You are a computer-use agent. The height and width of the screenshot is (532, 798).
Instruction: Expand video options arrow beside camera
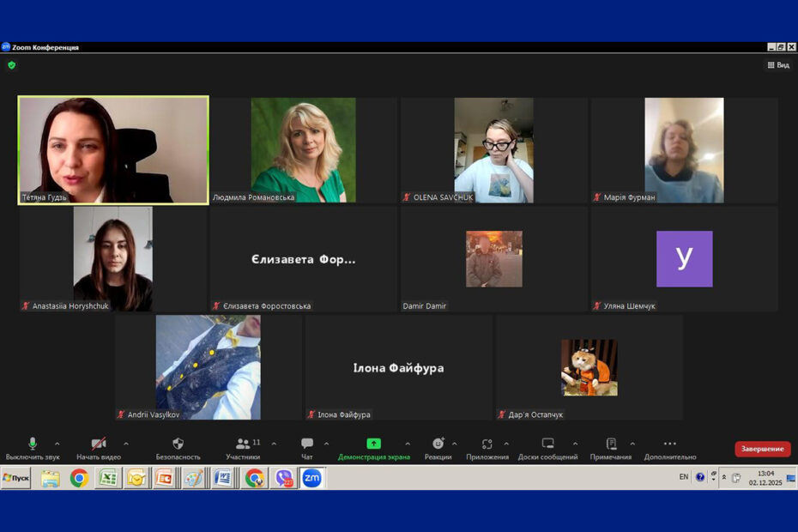pos(126,444)
